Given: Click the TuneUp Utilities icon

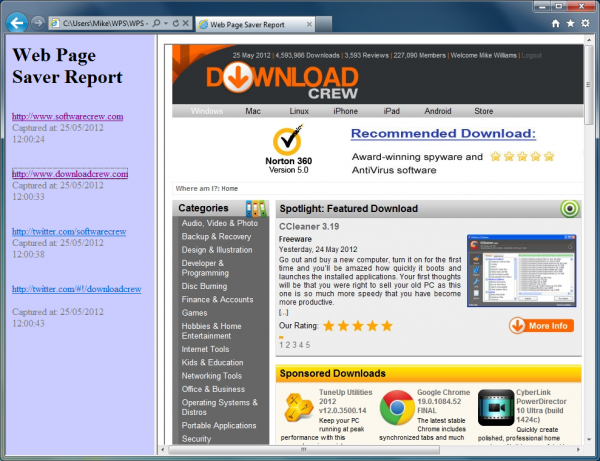Looking at the screenshot, I should click(299, 407).
